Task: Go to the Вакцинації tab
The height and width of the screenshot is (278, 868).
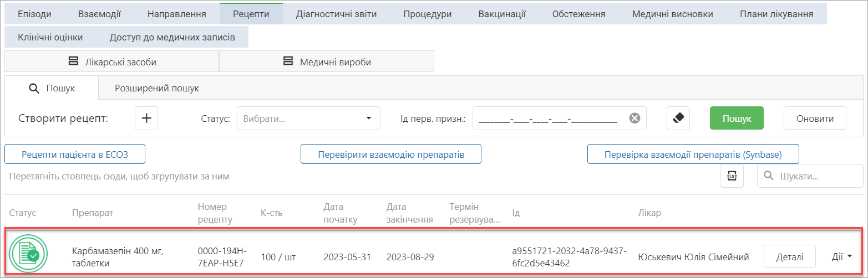Action: pyautogui.click(x=502, y=14)
